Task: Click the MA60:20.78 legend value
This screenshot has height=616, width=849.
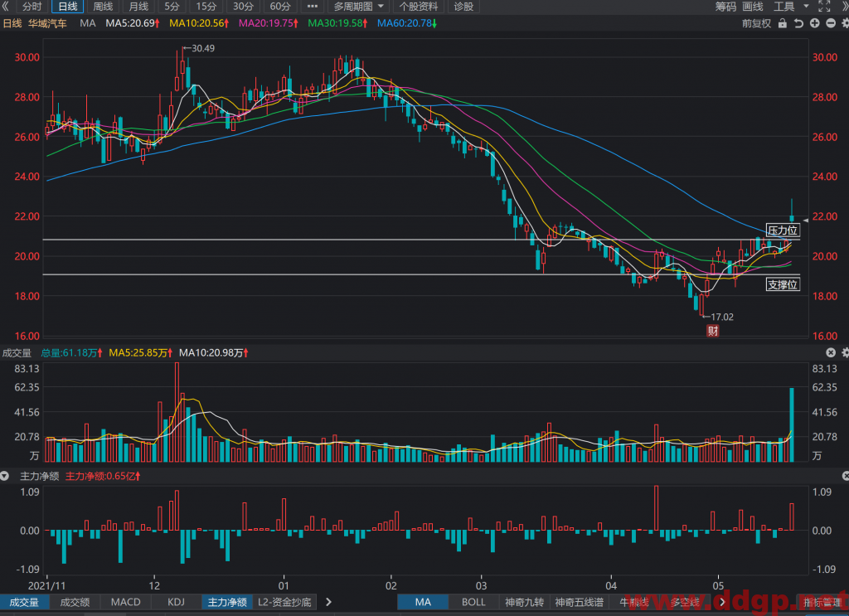Action: tap(407, 23)
